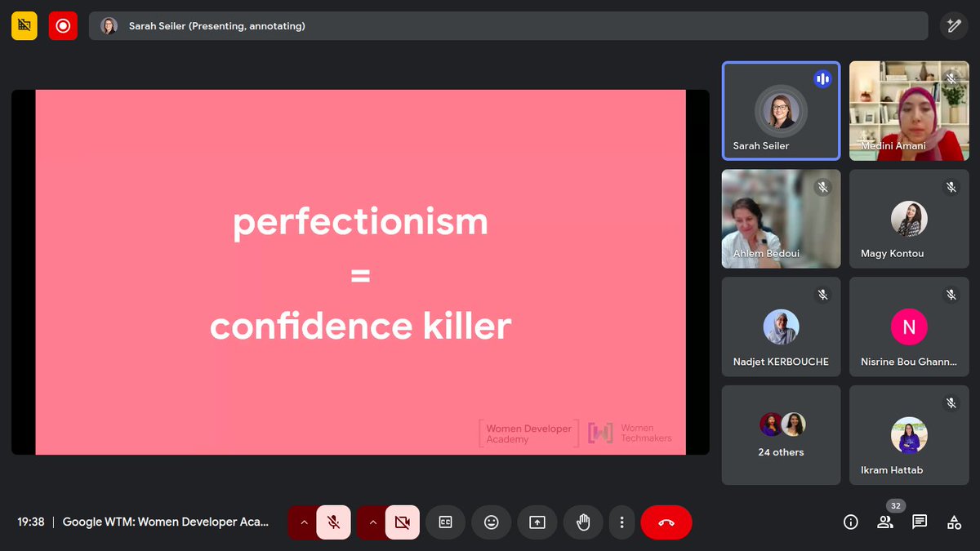Expand video settings arrow beside camera
The image size is (980, 551).
[372, 522]
